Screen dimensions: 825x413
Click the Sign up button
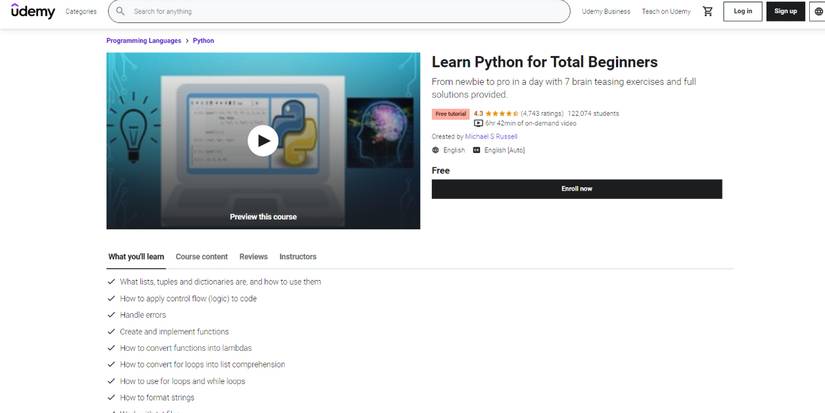point(786,11)
